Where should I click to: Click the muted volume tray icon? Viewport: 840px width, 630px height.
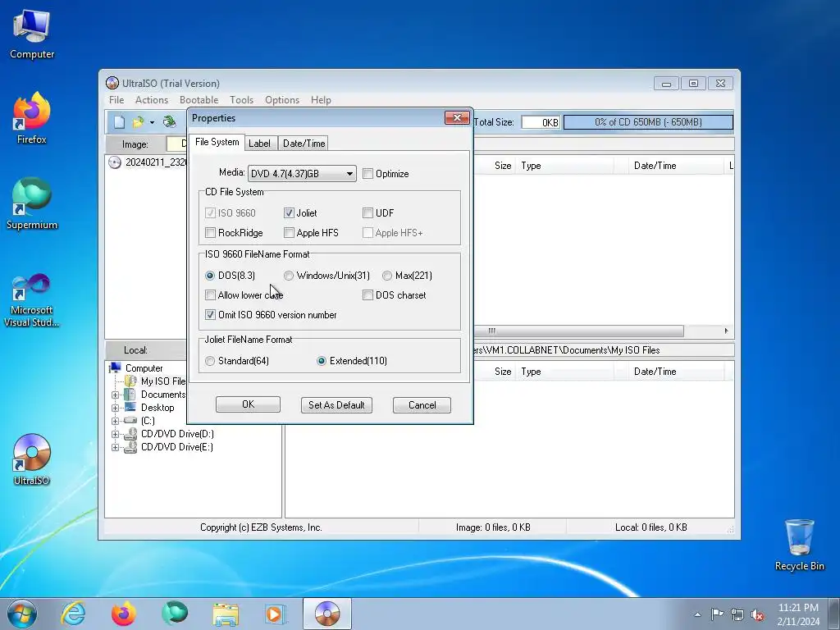[757, 615]
